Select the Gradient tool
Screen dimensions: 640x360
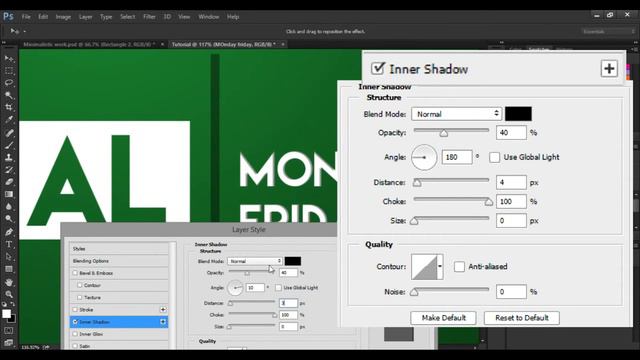coord(9,194)
